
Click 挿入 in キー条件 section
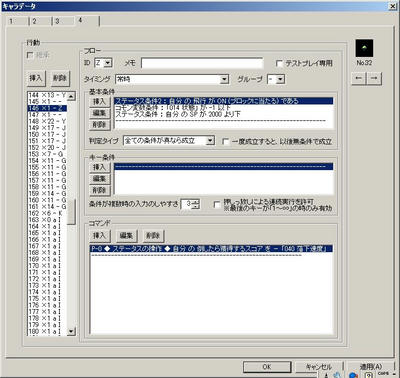99,167
